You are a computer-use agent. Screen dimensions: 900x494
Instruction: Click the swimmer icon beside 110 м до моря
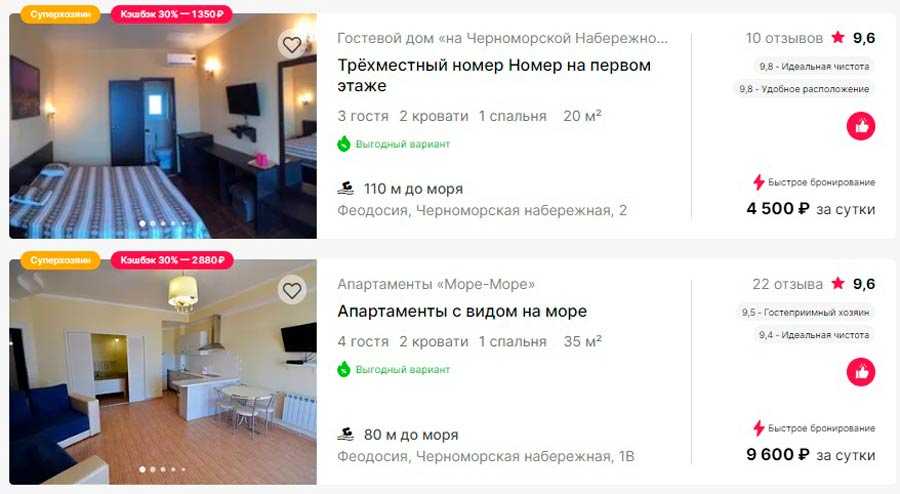coord(346,188)
